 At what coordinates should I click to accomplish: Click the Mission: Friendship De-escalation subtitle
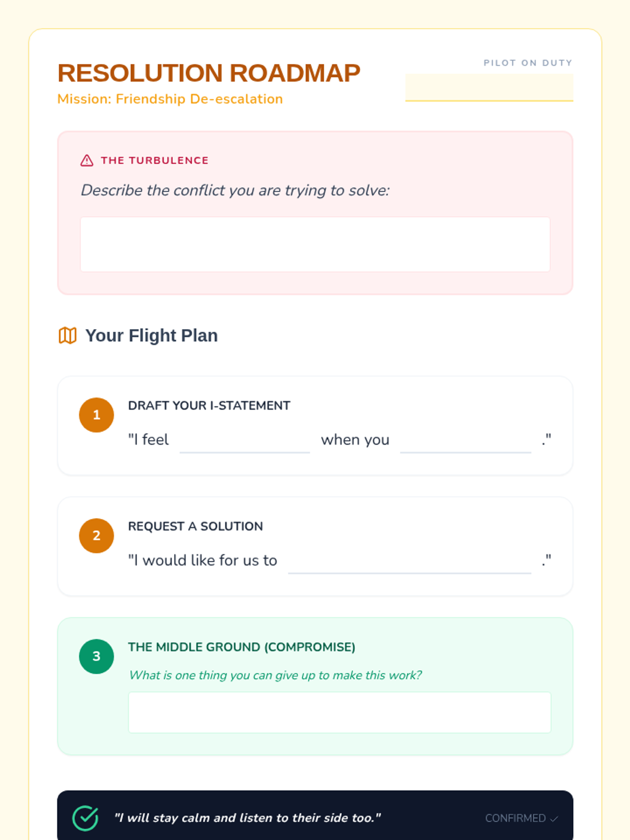pyautogui.click(x=170, y=99)
